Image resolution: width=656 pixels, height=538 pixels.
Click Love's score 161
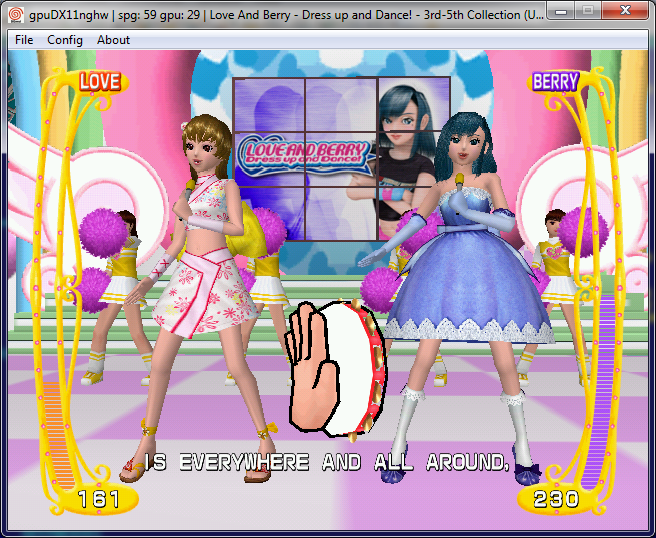tap(99, 499)
